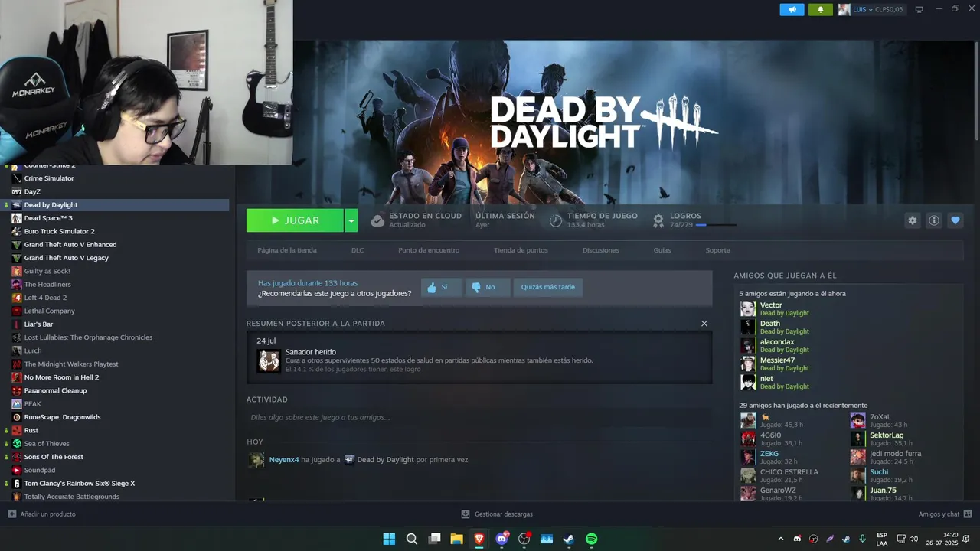
Task: Click the Logros achievements gear icon
Action: (x=658, y=220)
